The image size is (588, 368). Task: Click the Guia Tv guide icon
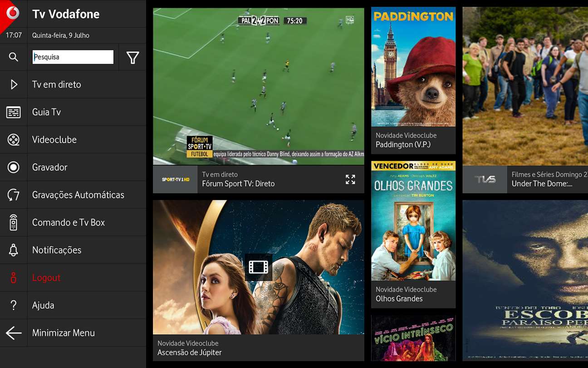click(14, 112)
